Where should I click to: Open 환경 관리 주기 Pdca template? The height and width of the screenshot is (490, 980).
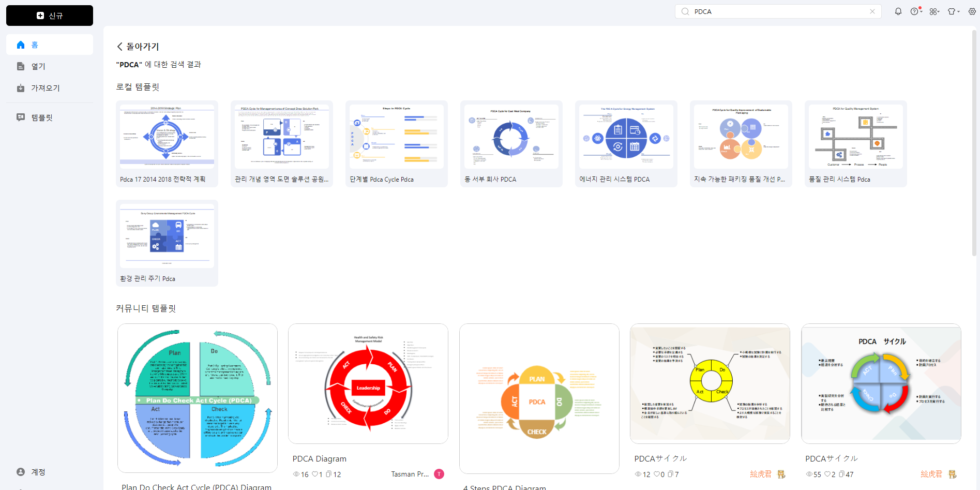167,243
